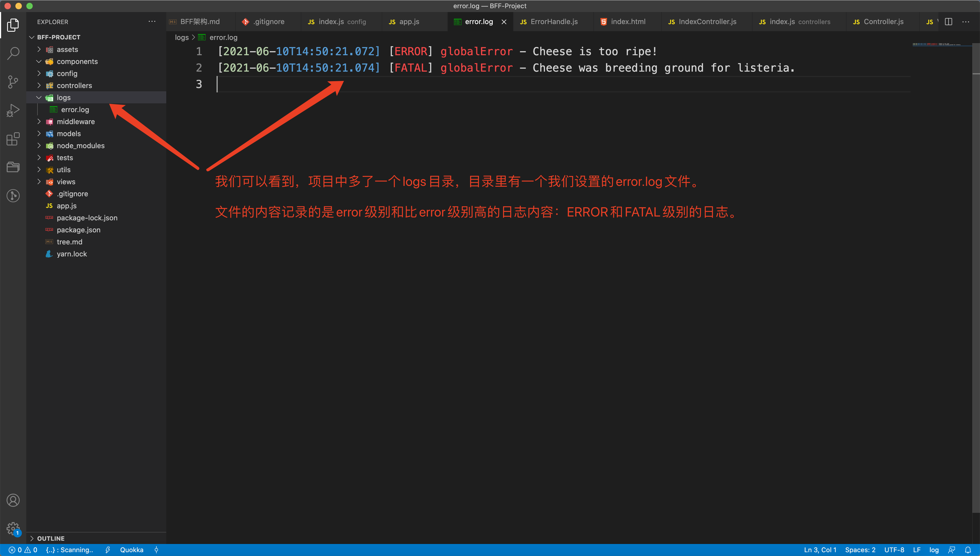This screenshot has width=980, height=556.
Task: Collapse the components folder
Action: tap(96, 62)
